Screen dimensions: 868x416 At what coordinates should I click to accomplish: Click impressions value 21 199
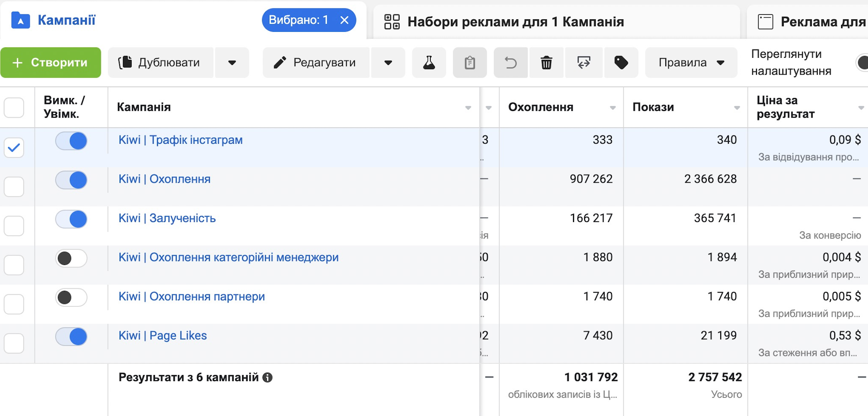pos(719,335)
